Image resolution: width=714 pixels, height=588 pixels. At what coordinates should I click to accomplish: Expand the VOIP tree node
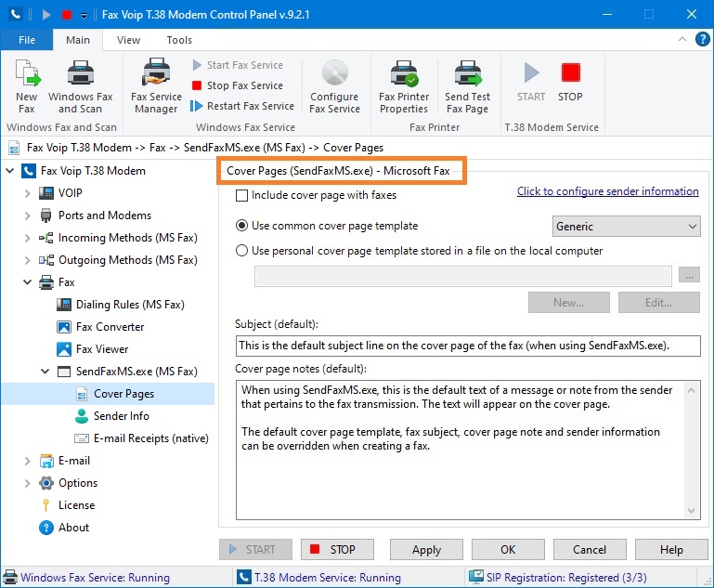click(27, 193)
